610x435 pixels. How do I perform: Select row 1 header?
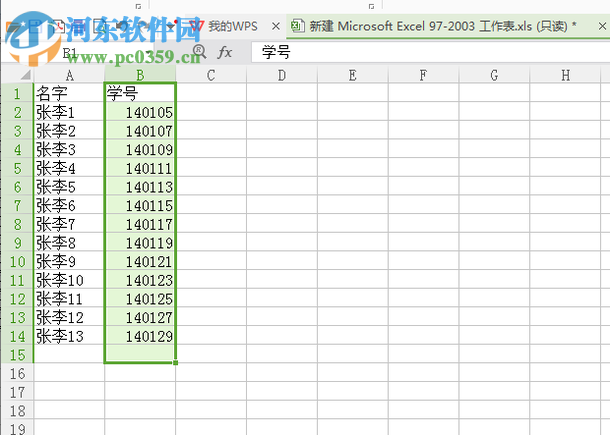pos(17,93)
